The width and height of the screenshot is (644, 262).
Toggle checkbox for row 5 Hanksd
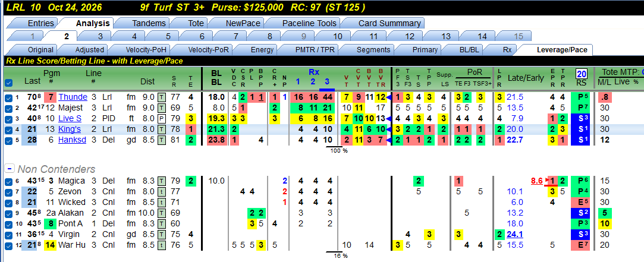8,140
